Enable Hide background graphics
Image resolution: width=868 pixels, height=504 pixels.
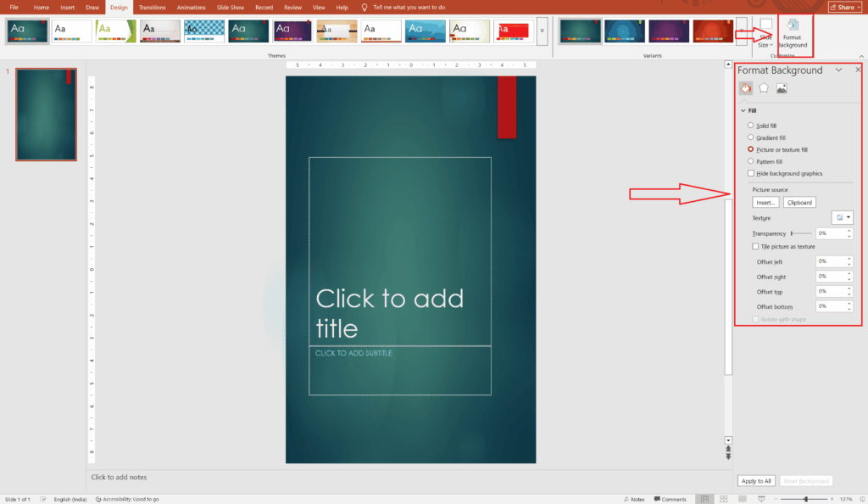point(750,173)
